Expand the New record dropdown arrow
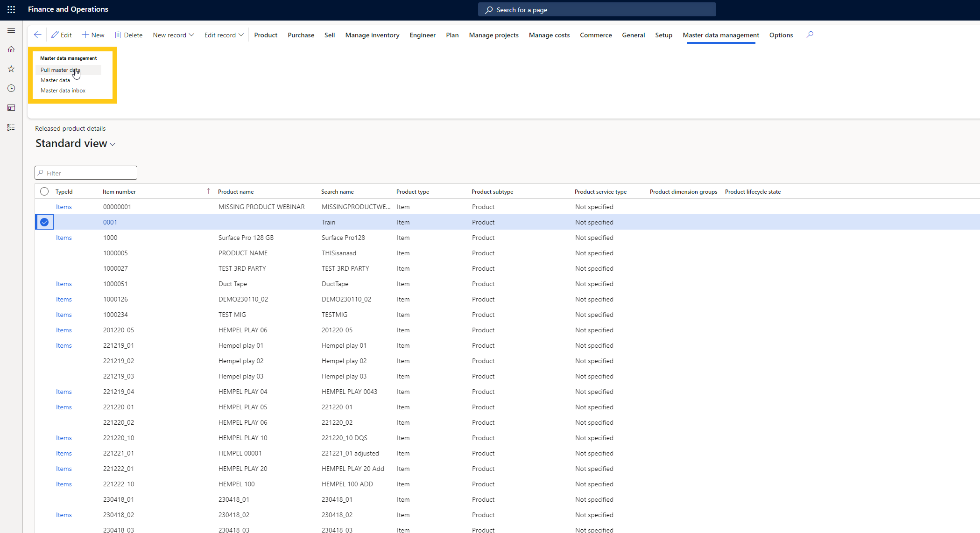980x533 pixels. click(x=191, y=35)
